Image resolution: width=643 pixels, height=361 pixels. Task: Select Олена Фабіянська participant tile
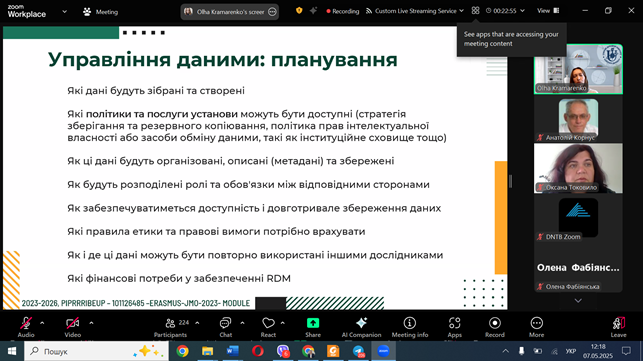[578, 268]
